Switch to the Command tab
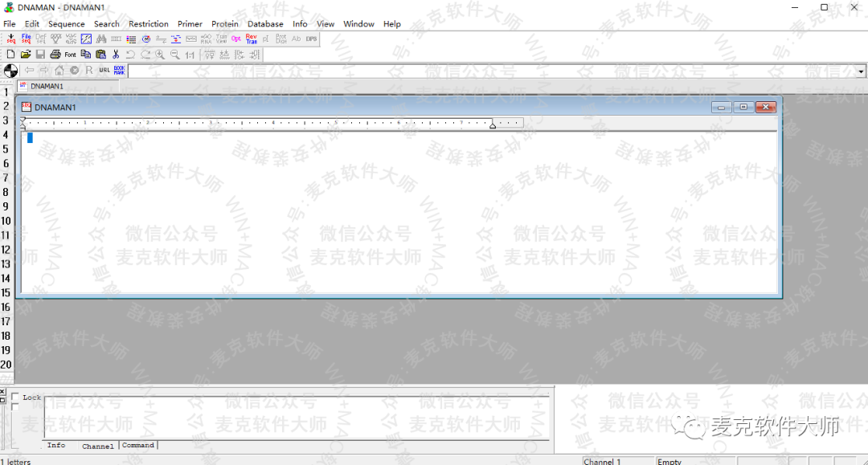This screenshot has width=868, height=465. point(138,445)
